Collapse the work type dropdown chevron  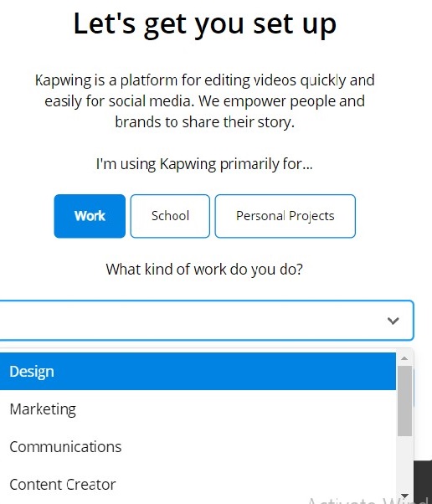(x=393, y=321)
